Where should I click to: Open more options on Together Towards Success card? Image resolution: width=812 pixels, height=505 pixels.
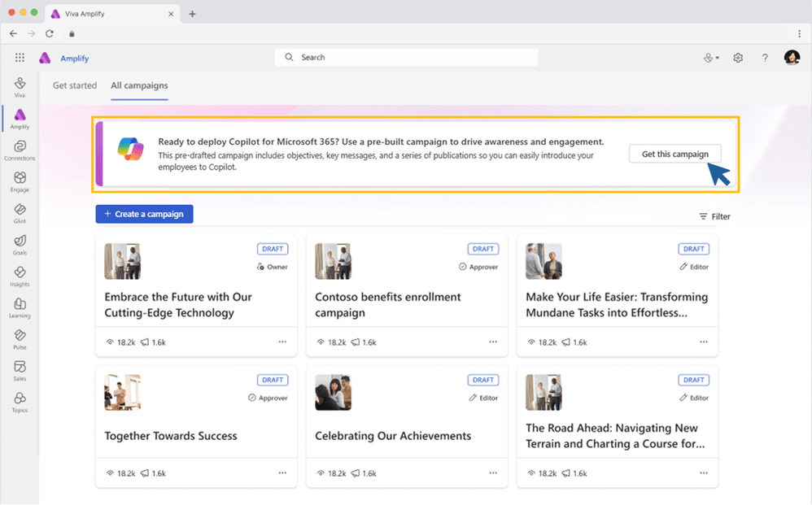[282, 472]
